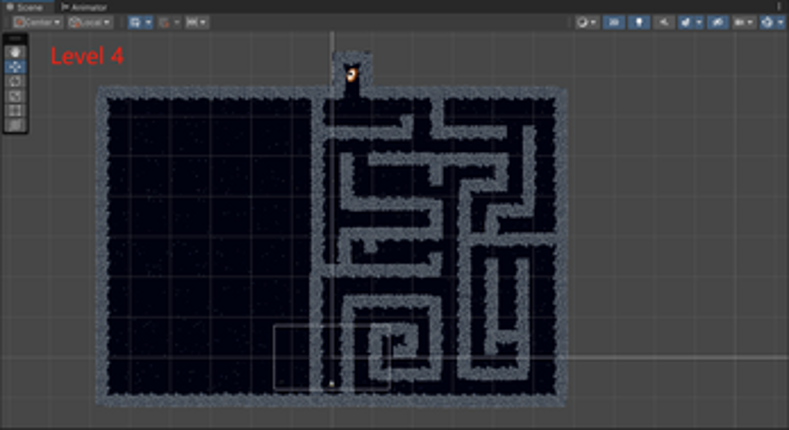Open the Local handle rotation dropdown
The image size is (789, 430).
[x=91, y=23]
